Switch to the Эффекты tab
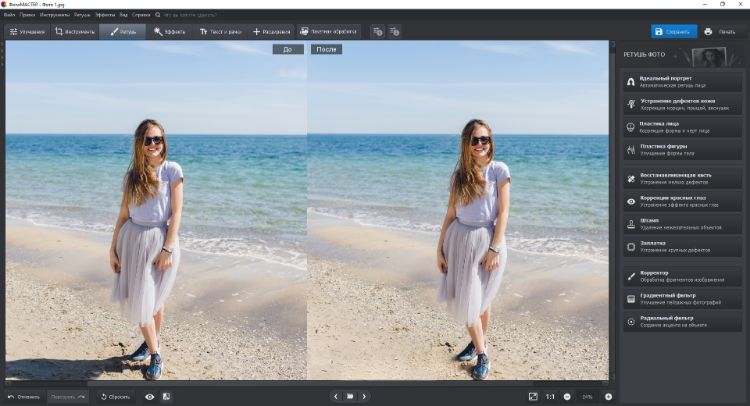The image size is (750, 406). tap(171, 32)
